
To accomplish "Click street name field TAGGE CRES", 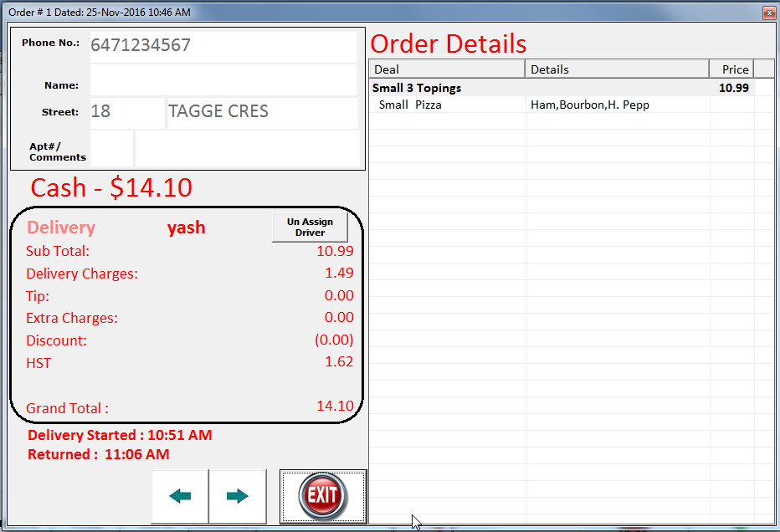I will tap(263, 113).
